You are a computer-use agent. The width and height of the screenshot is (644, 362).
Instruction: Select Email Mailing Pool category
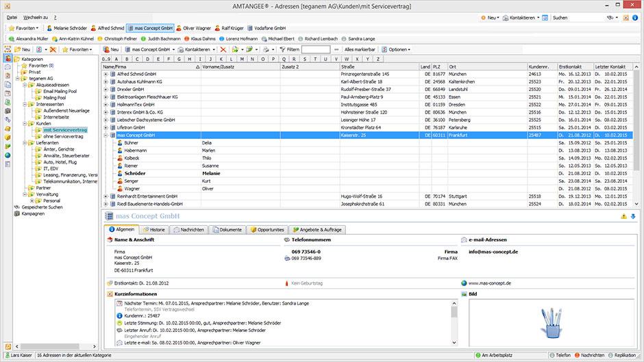pyautogui.click(x=60, y=91)
